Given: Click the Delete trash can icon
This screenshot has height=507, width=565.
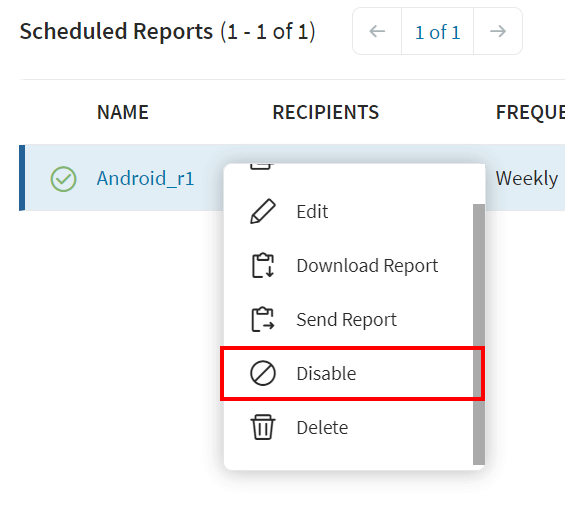Looking at the screenshot, I should click(x=263, y=427).
